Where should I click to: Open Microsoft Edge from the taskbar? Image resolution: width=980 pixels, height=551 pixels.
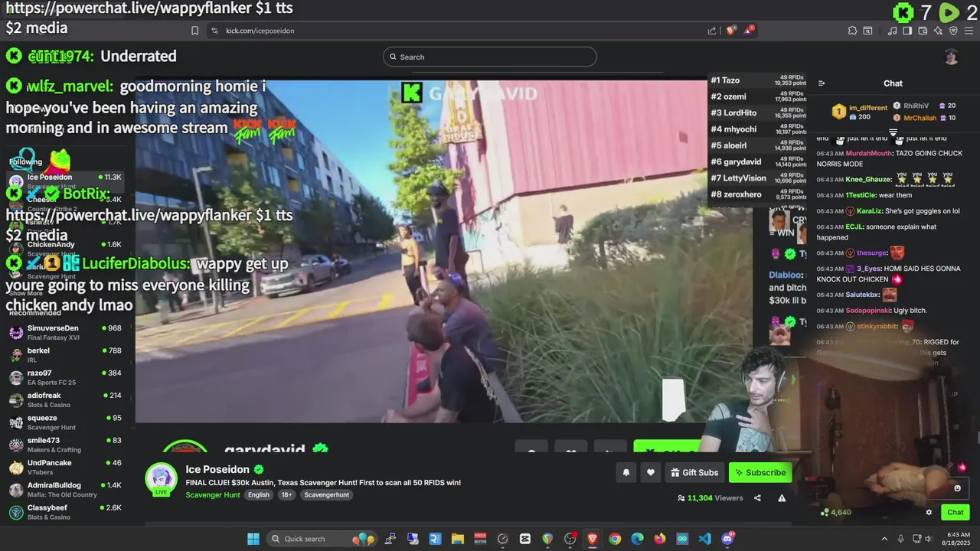[x=637, y=539]
